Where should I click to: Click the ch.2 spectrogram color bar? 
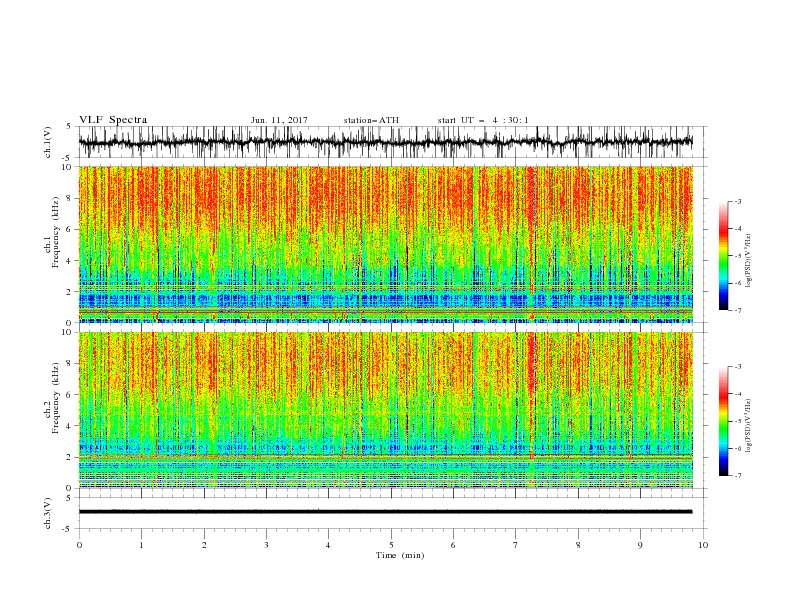click(x=723, y=421)
